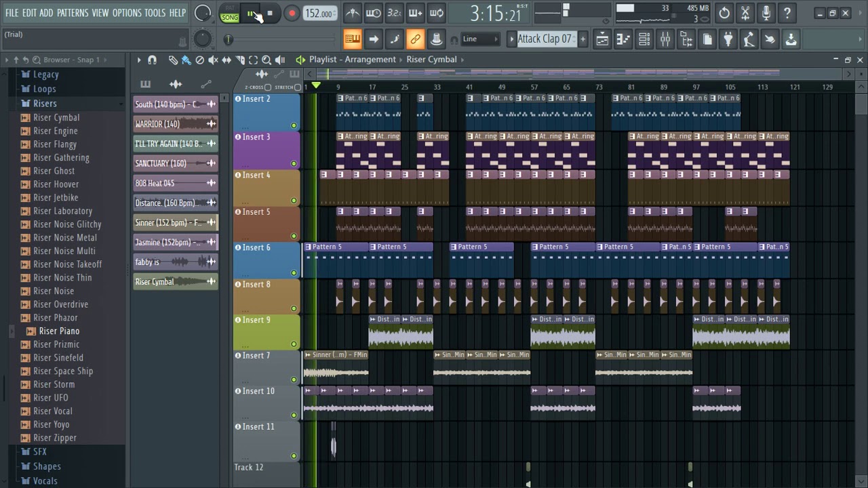Viewport: 868px width, 488px height.
Task: Open the OPTIONS menu
Action: click(x=127, y=13)
